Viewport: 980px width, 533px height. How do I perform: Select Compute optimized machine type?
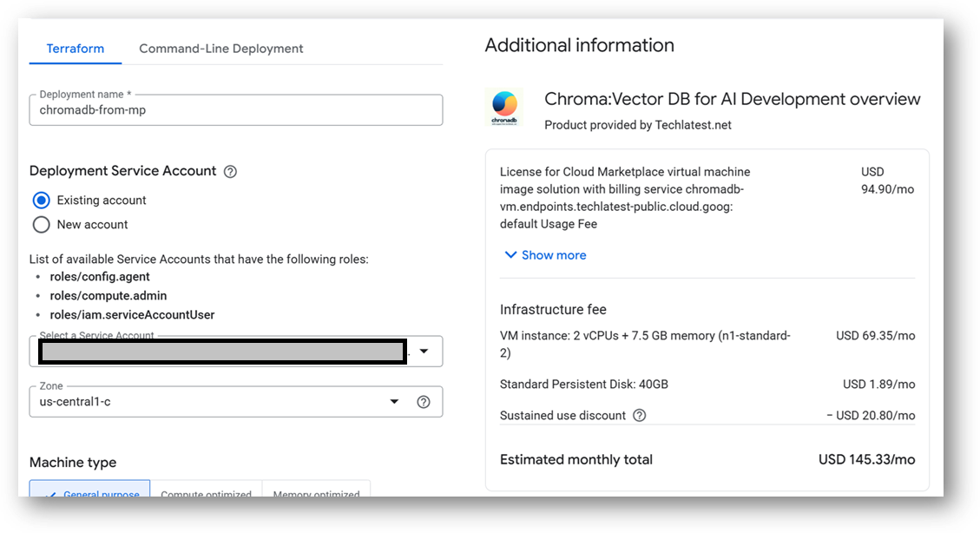[x=206, y=492]
